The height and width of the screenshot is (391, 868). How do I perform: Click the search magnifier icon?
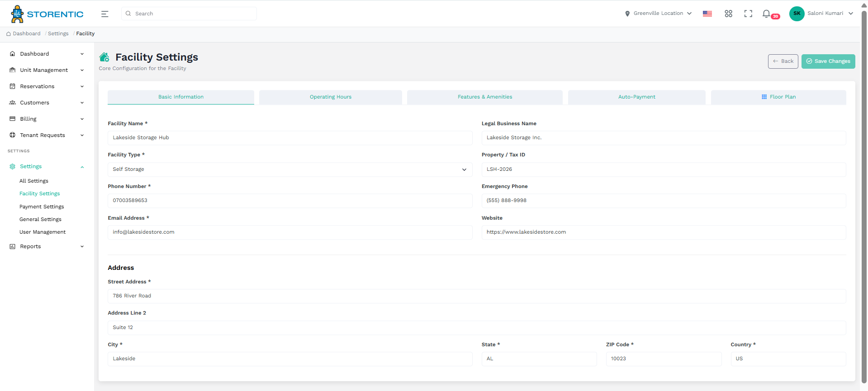[128, 14]
